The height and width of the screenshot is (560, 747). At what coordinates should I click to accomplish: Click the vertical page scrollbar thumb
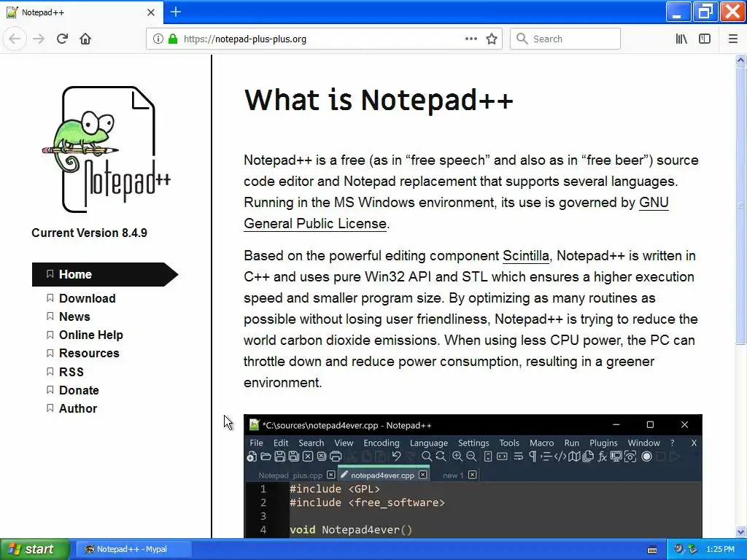click(x=740, y=205)
